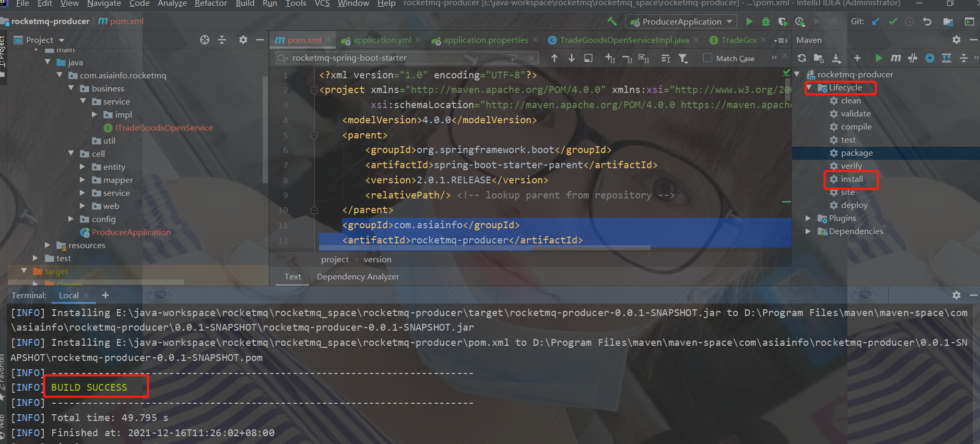Open the ProducerApplication run configuration dropdown

coord(681,21)
